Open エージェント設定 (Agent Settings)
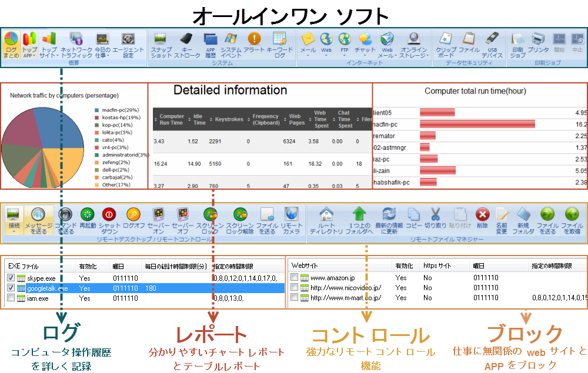The image size is (588, 373). 128,45
